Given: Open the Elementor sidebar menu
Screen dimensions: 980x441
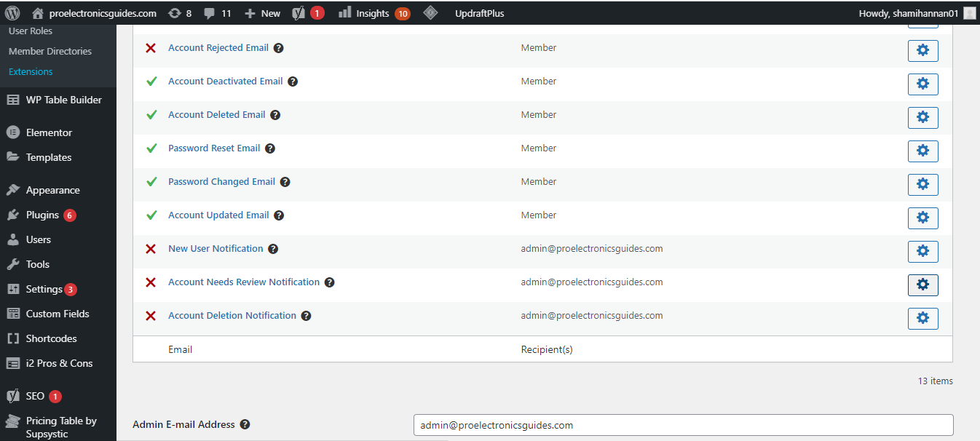Looking at the screenshot, I should pos(49,132).
